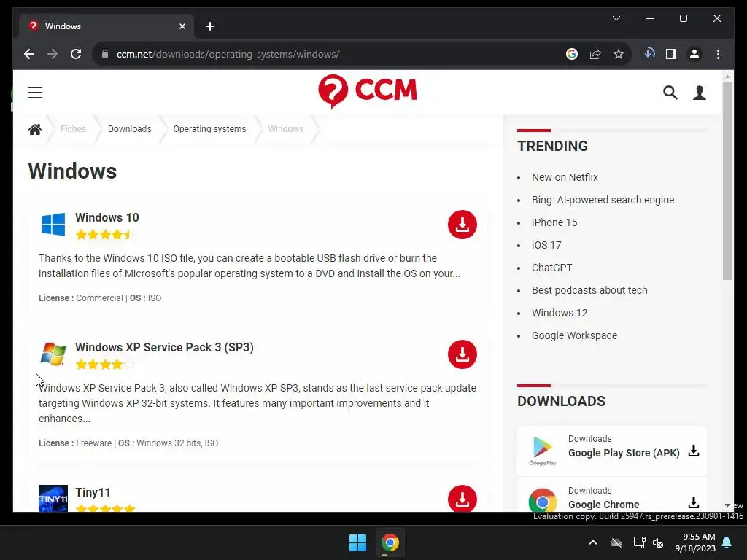Download Windows 10 via red download button
Screen dimensions: 747x560
point(462,225)
